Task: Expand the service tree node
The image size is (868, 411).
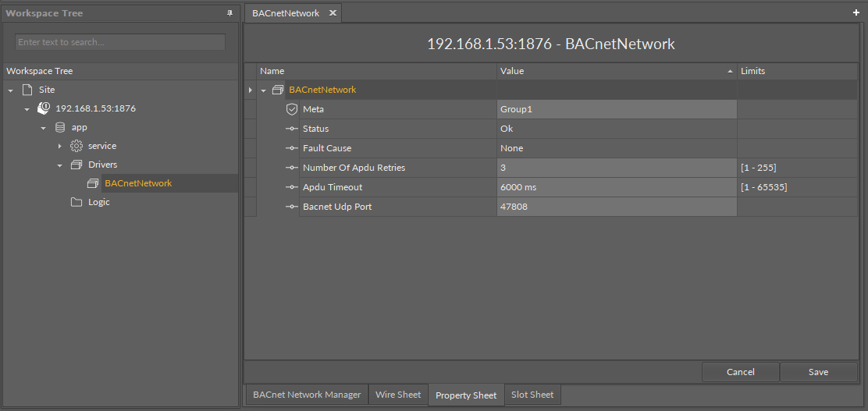Action: [60, 146]
